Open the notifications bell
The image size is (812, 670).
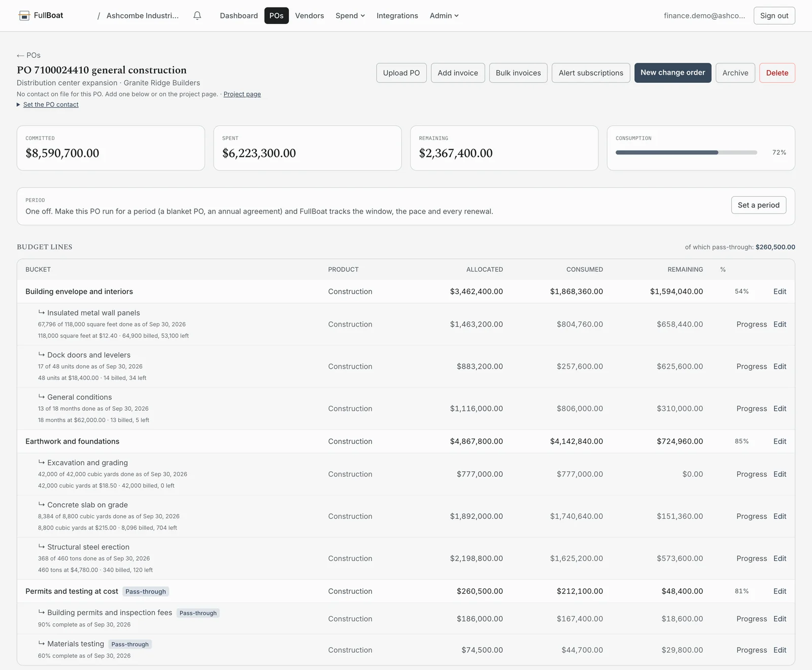coord(197,16)
